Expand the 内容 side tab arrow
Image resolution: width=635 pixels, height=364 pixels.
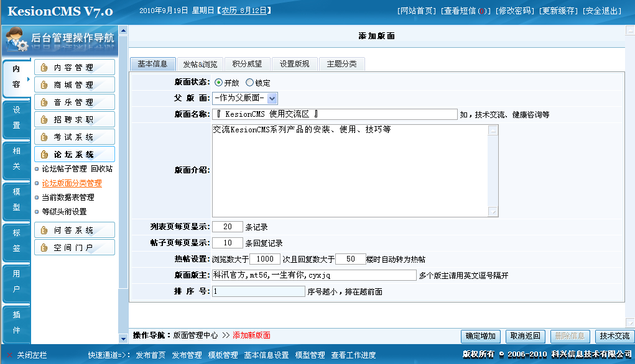click(x=29, y=80)
